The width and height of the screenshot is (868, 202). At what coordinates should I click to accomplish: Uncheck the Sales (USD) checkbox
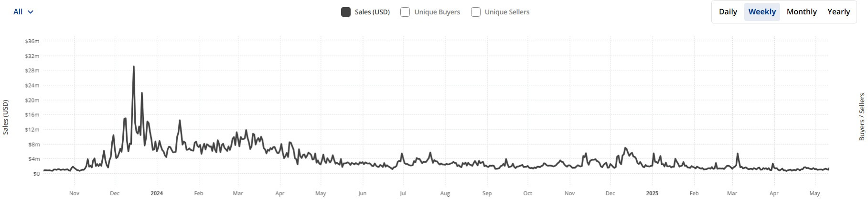(x=346, y=12)
